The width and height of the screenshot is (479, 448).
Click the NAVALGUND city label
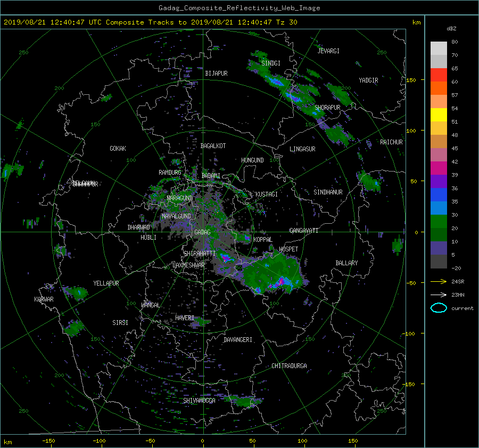[176, 216]
